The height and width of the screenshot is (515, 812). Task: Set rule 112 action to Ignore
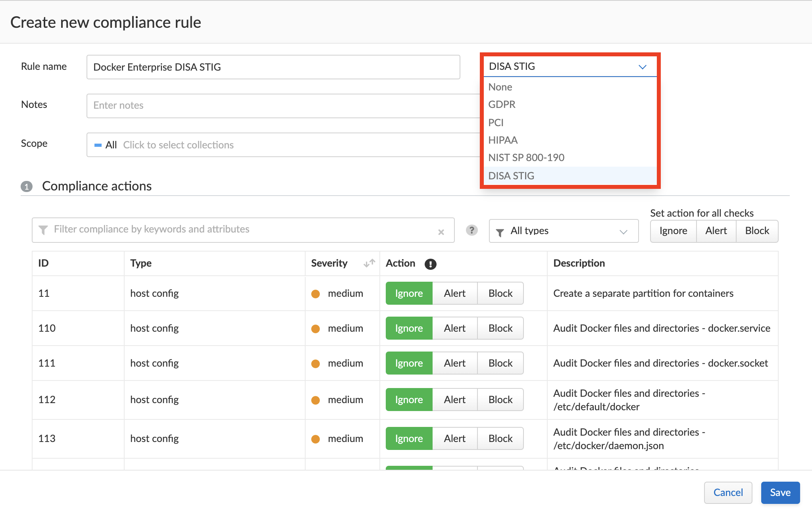pos(409,400)
